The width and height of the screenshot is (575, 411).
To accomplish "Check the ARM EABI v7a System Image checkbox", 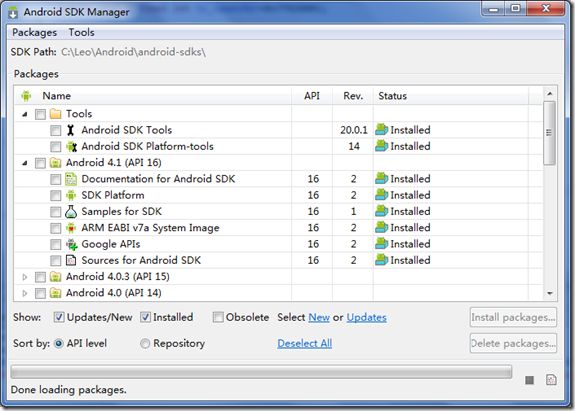I will tap(56, 228).
